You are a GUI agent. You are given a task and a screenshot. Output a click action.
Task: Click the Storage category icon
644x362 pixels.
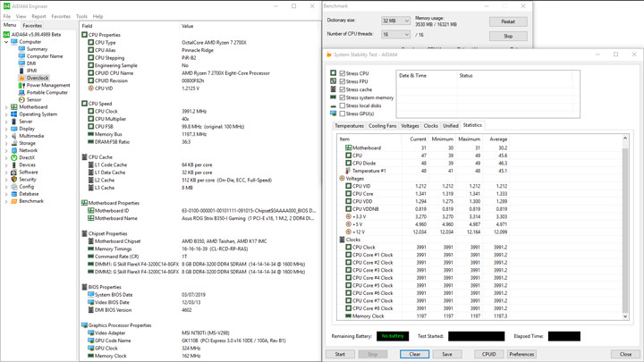[x=14, y=143]
